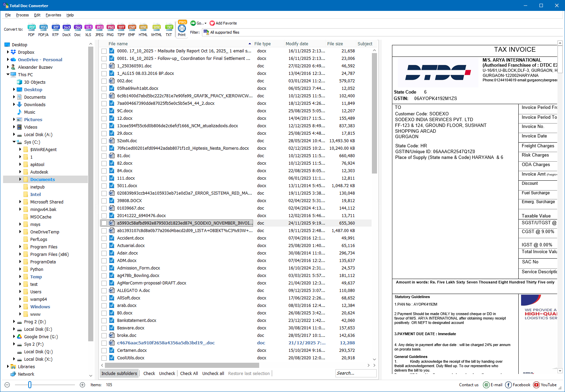The image size is (565, 392).
Task: Tick the checkbox beside 002.doc
Action: [x=104, y=81]
